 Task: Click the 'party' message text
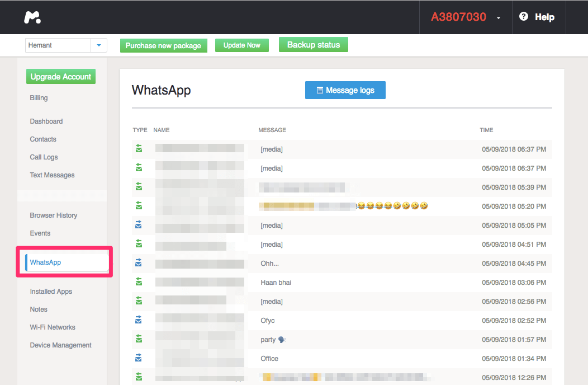tap(268, 340)
